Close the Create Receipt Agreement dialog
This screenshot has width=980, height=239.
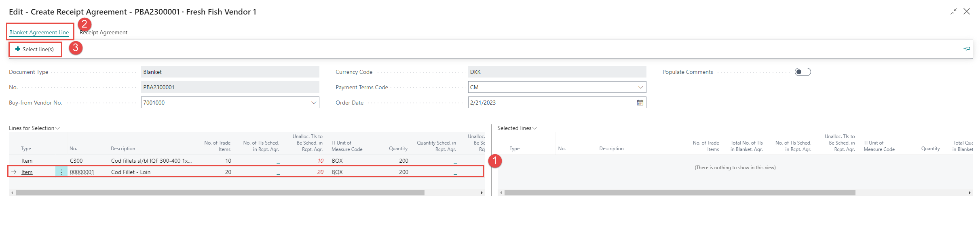pos(967,12)
